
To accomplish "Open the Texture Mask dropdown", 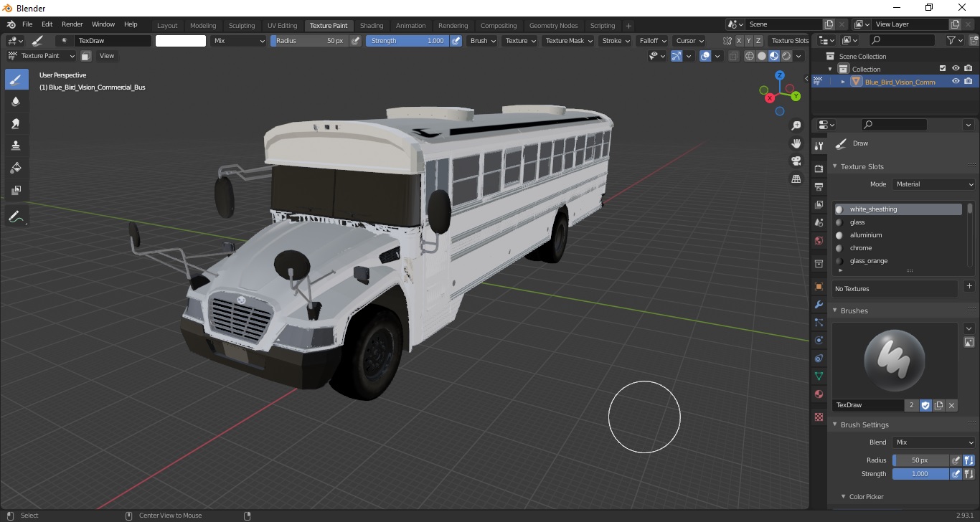I will tap(569, 41).
